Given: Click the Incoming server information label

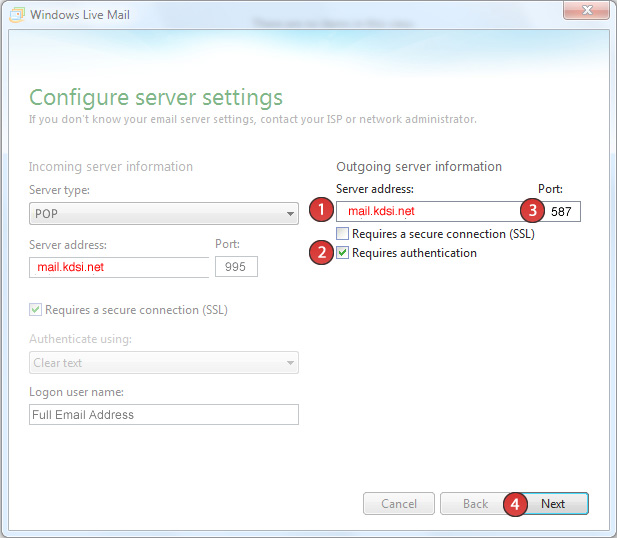Looking at the screenshot, I should 111,167.
